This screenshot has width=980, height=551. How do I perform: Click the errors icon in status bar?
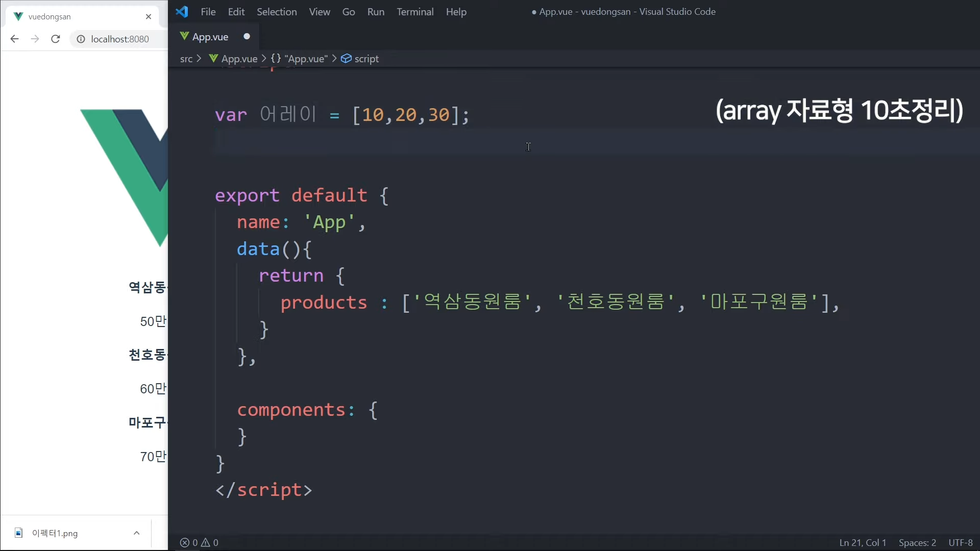[x=185, y=542]
